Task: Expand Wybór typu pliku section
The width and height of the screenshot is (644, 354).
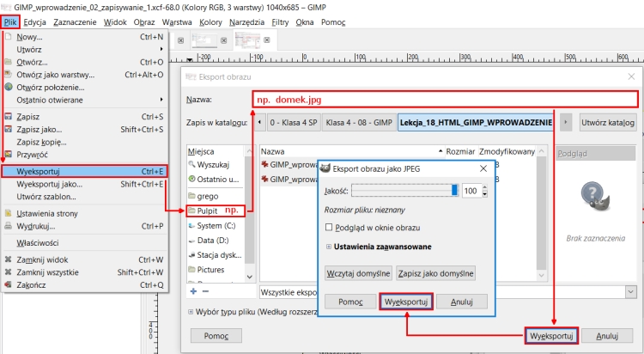Action: (x=191, y=312)
